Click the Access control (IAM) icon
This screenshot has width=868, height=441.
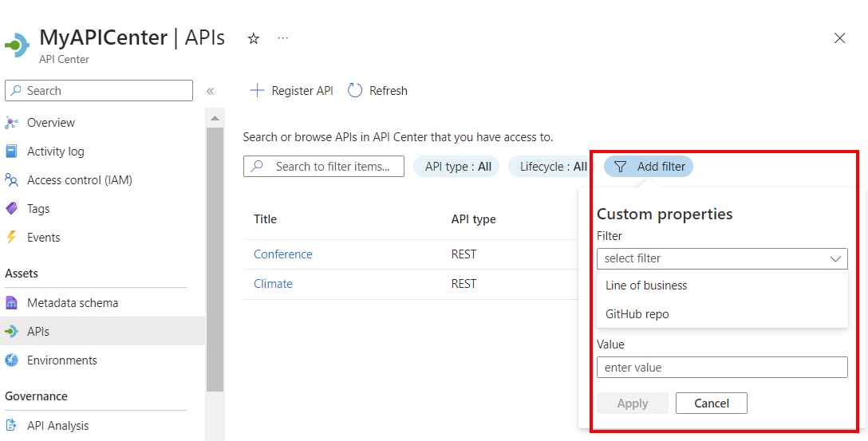click(x=11, y=180)
